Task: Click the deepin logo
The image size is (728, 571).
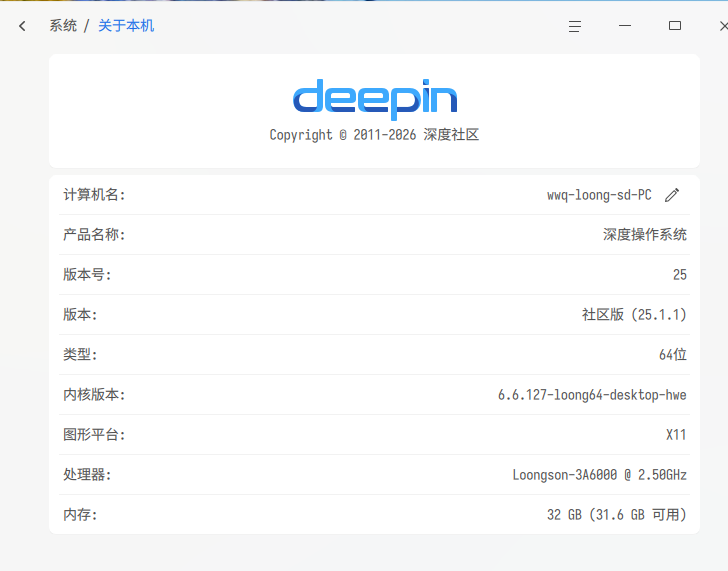Action: [375, 99]
